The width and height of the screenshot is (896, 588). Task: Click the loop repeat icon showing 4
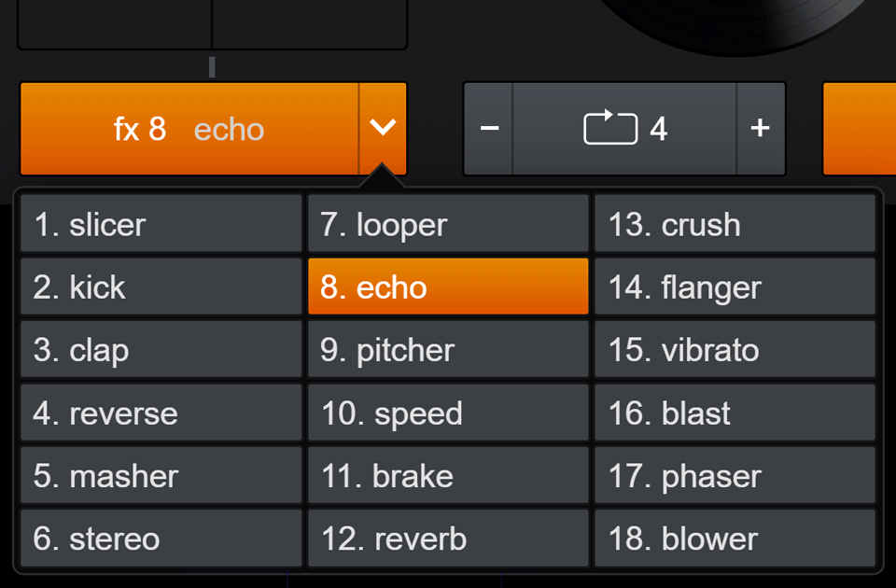(x=625, y=128)
